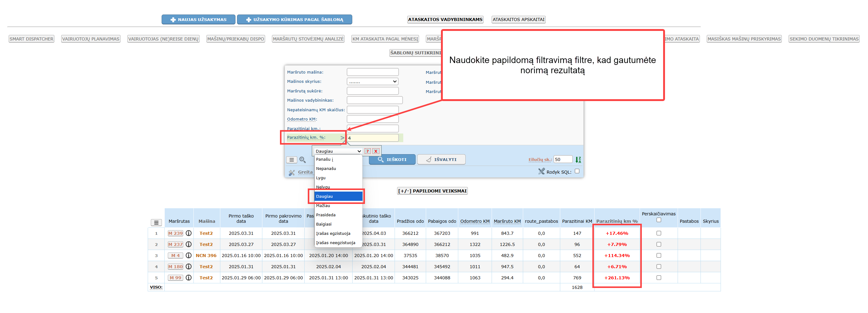
Task: Open the ATASKAITOS APSKAITAI tab
Action: point(518,19)
